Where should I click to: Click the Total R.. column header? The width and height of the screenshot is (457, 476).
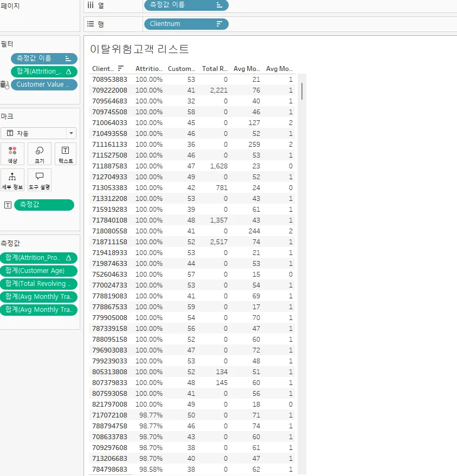point(215,69)
